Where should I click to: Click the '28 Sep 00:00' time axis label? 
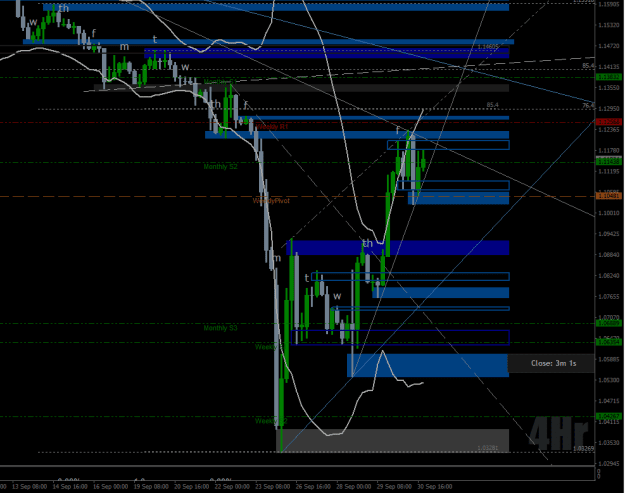pos(354,487)
